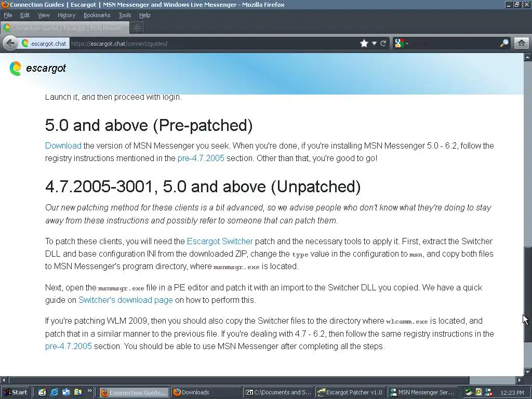Follow the Download link under Pre-patched
The image size is (532, 399).
click(63, 145)
